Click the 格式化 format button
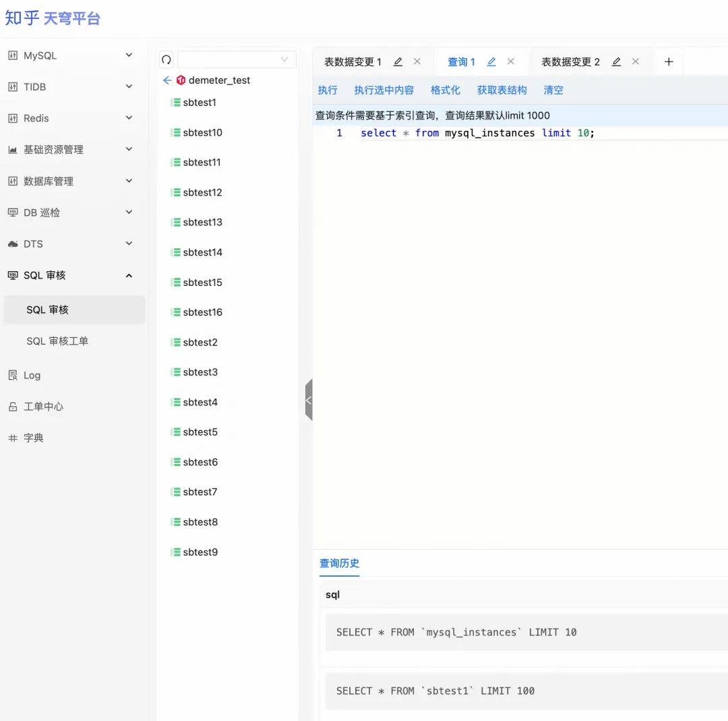Screen dimensions: 728x721 tap(446, 90)
